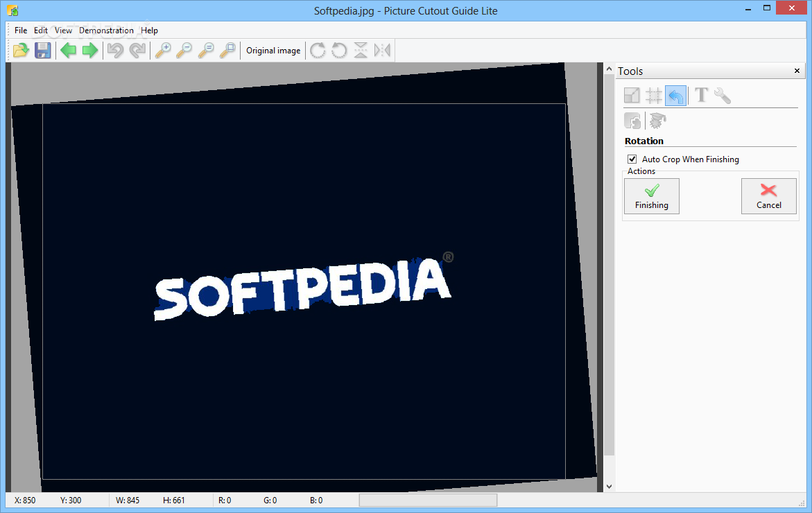This screenshot has height=513, width=812.
Task: Click the grayed Redo arrow in the toolbar
Action: [x=137, y=50]
